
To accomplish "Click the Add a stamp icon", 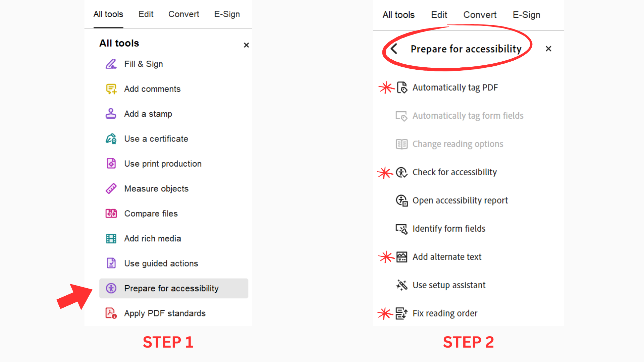I will pos(111,114).
